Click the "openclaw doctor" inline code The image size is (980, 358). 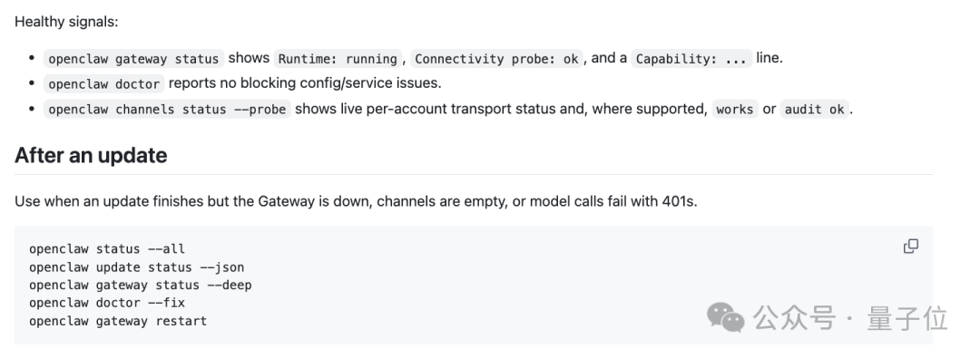pyautogui.click(x=103, y=83)
